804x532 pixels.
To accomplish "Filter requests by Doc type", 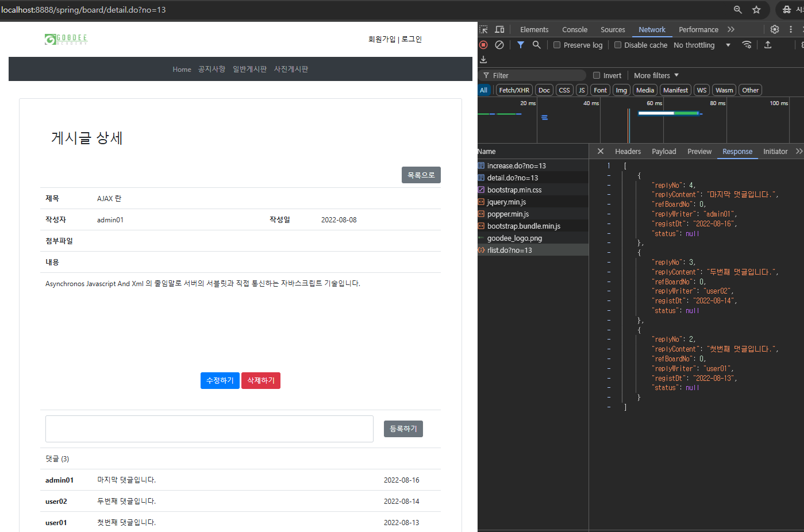I will point(544,90).
